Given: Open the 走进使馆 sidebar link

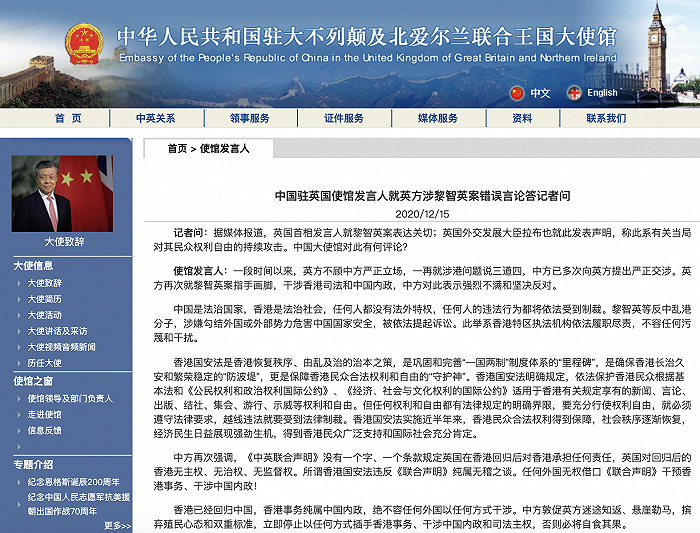Looking at the screenshot, I should 45,415.
